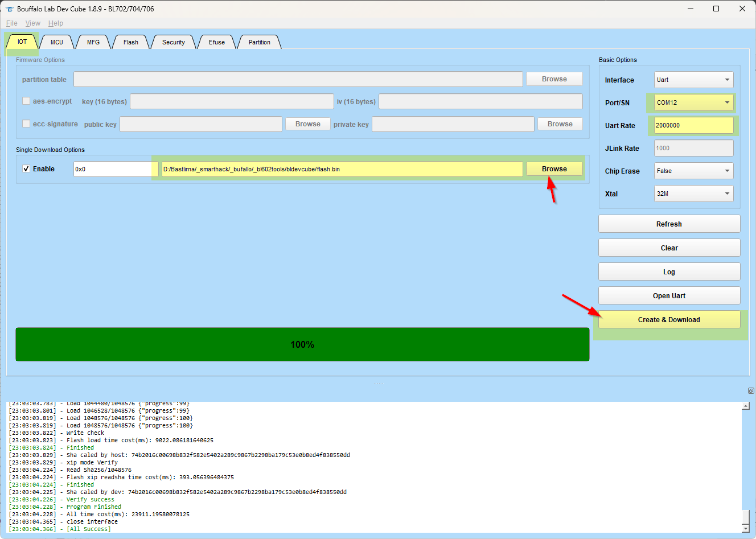Screen dimensions: 756x539
Task: Click the log scrollbar up arrow
Action: [x=746, y=406]
